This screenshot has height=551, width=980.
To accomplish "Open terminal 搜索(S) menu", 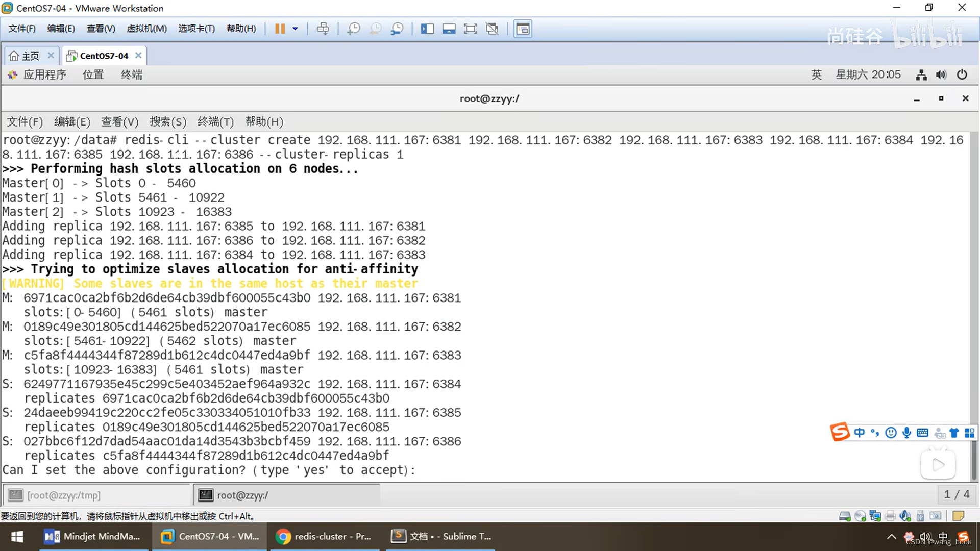I will click(167, 121).
